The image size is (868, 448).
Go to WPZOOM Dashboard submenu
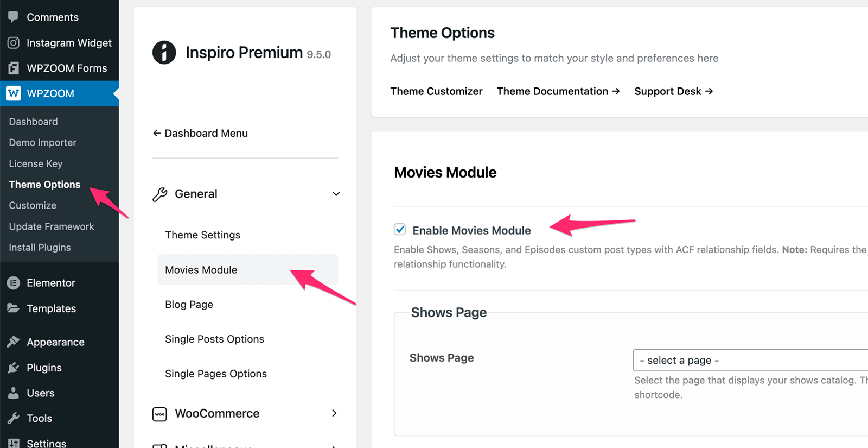pos(33,122)
